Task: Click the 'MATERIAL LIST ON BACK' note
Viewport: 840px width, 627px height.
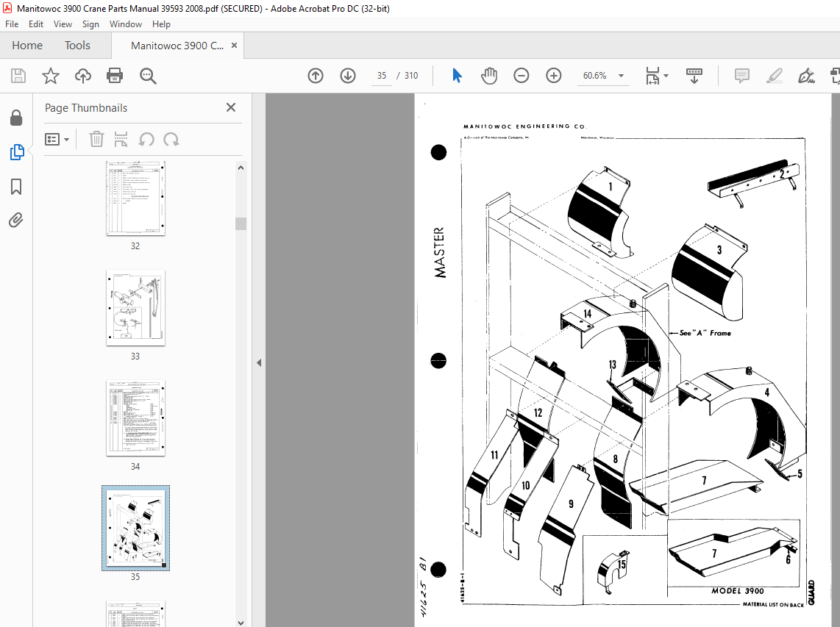Action: point(773,604)
